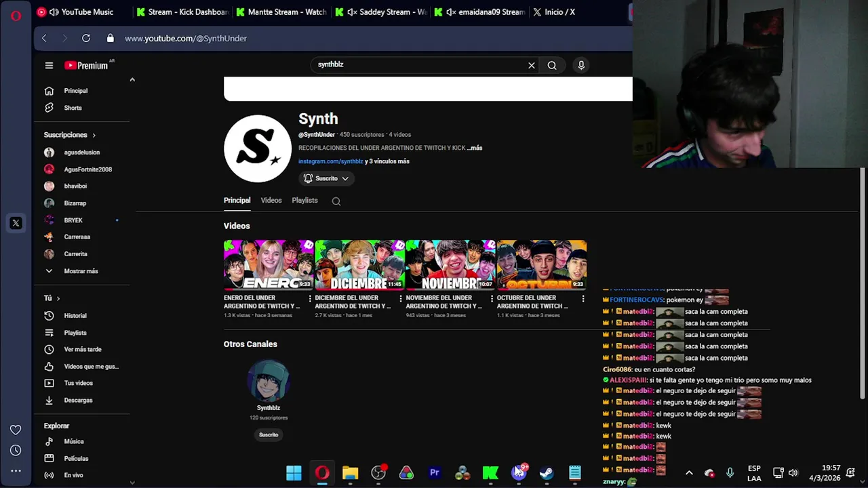Start voice search with microphone icon
868x488 pixels.
pos(581,65)
